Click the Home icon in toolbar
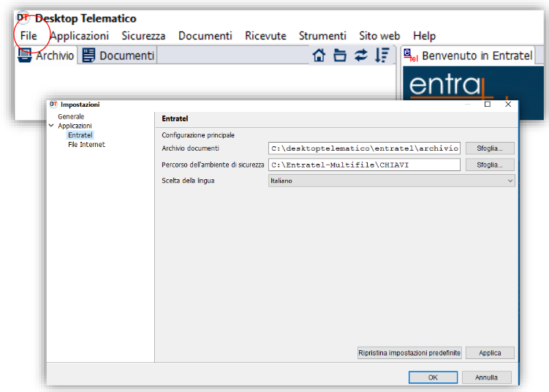The height and width of the screenshot is (392, 549). 319,56
